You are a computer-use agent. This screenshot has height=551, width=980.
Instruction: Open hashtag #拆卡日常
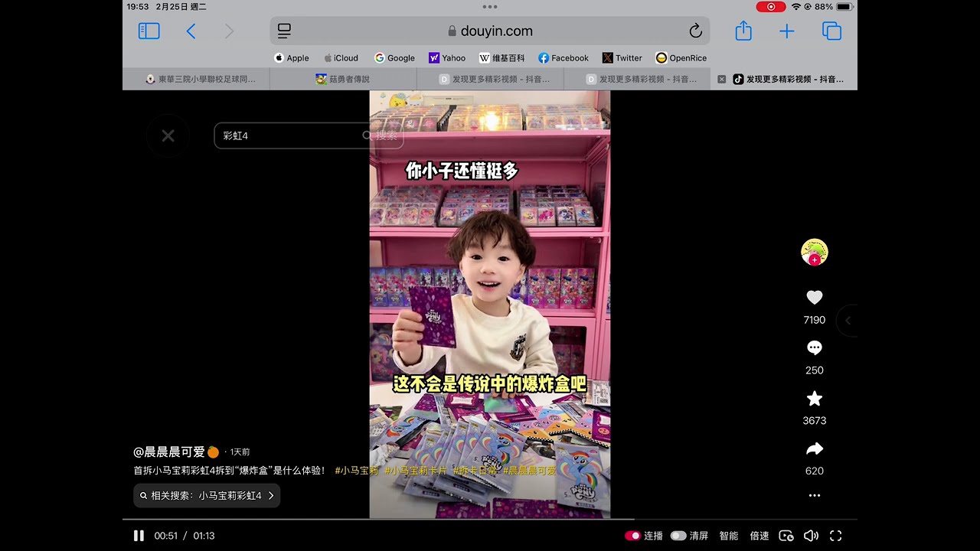pos(475,471)
